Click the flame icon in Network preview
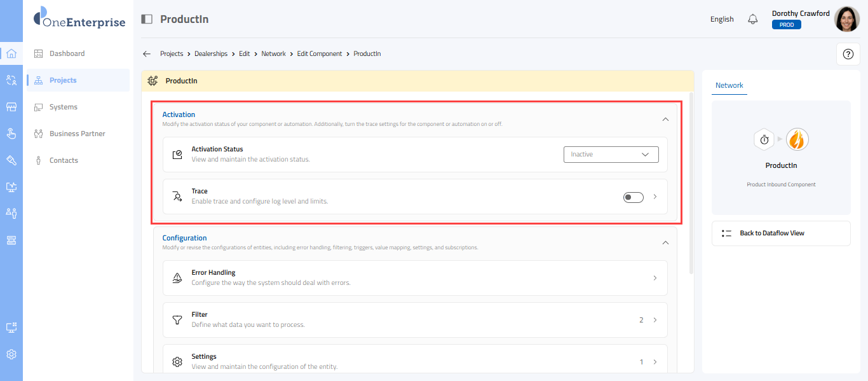 (x=797, y=139)
